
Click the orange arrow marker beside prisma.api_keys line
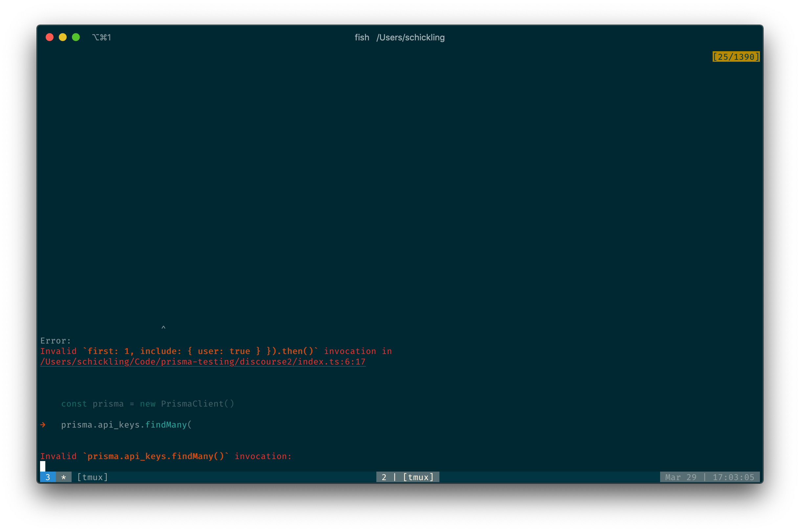(43, 425)
